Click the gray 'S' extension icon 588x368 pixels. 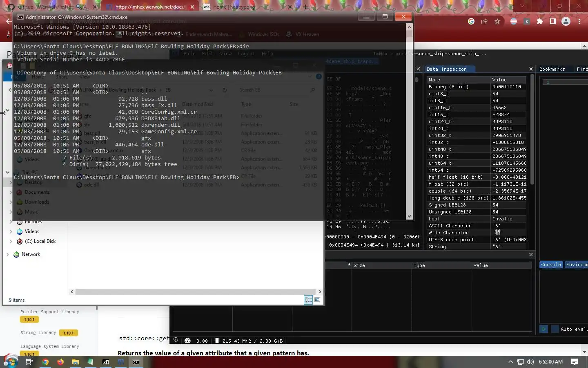527,21
